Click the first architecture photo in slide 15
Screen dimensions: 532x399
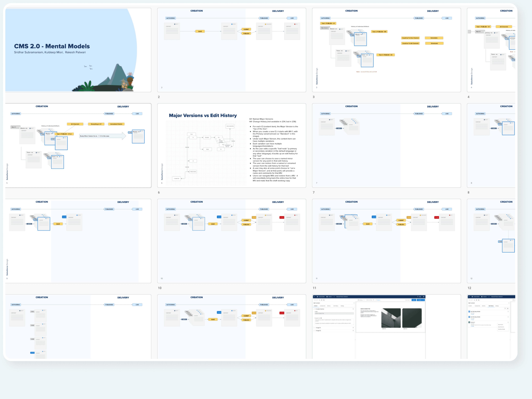[391, 318]
